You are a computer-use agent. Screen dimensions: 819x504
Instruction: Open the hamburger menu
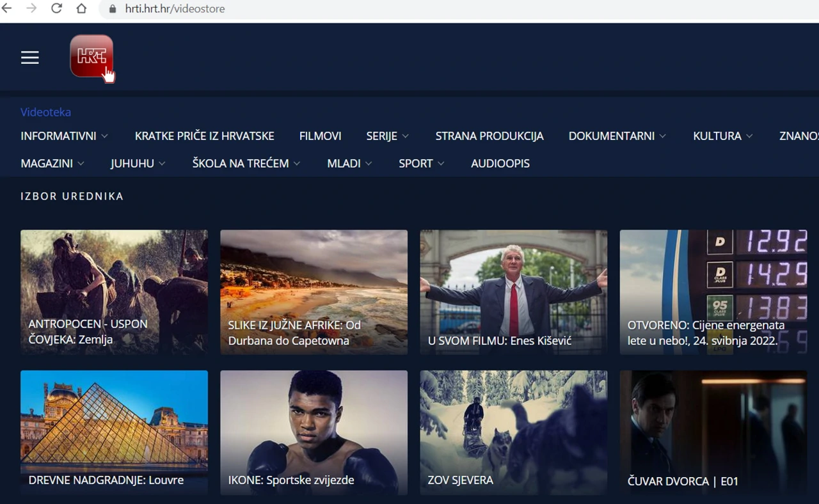pos(29,58)
